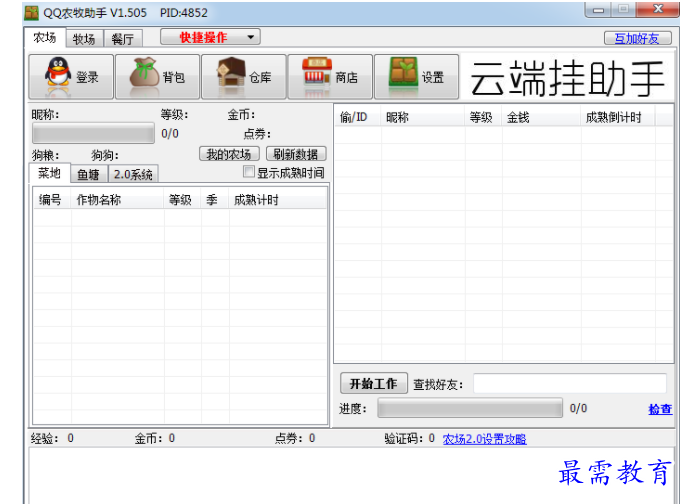Click the friends list 等级 column header
This screenshot has width=680, height=504.
pyautogui.click(x=483, y=117)
